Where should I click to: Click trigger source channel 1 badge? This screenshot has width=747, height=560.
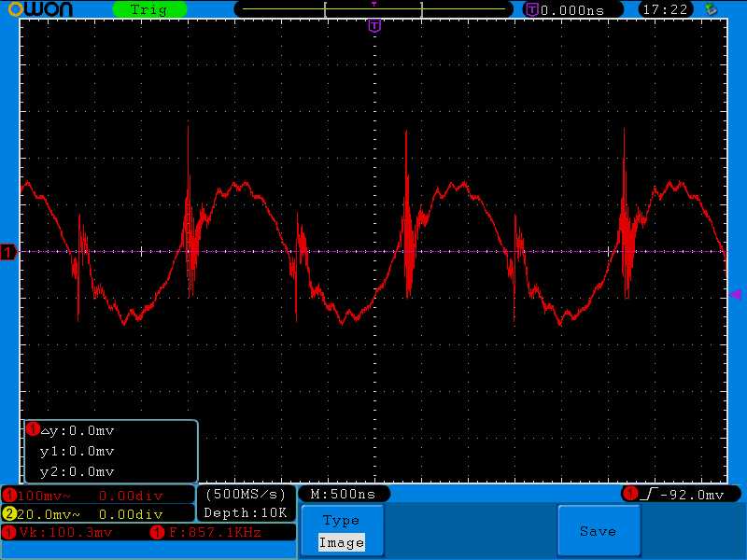click(632, 494)
